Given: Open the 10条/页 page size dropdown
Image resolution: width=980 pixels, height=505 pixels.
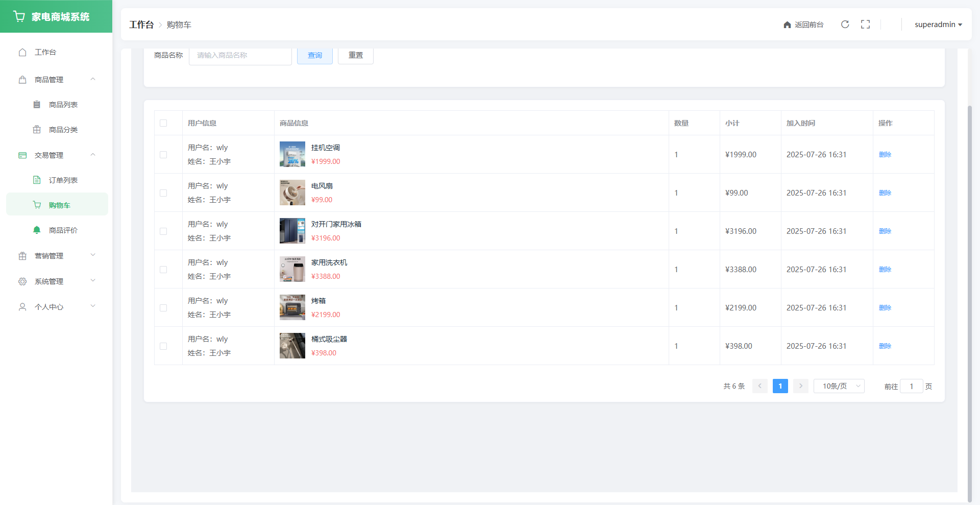Looking at the screenshot, I should coord(839,386).
